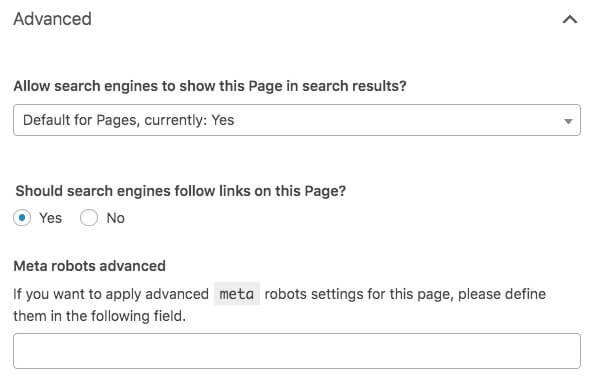Click the "Yes" radio label text
Screen dimensions: 599x387
point(50,218)
